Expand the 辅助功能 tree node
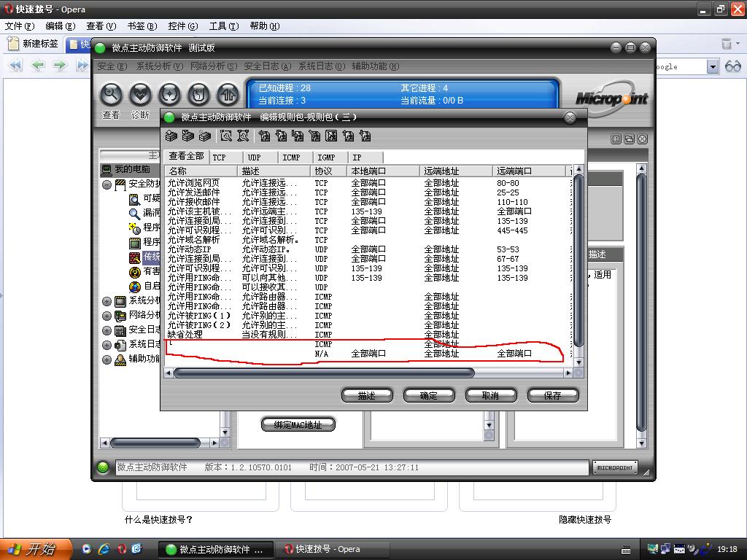The height and width of the screenshot is (560, 747). click(x=107, y=360)
